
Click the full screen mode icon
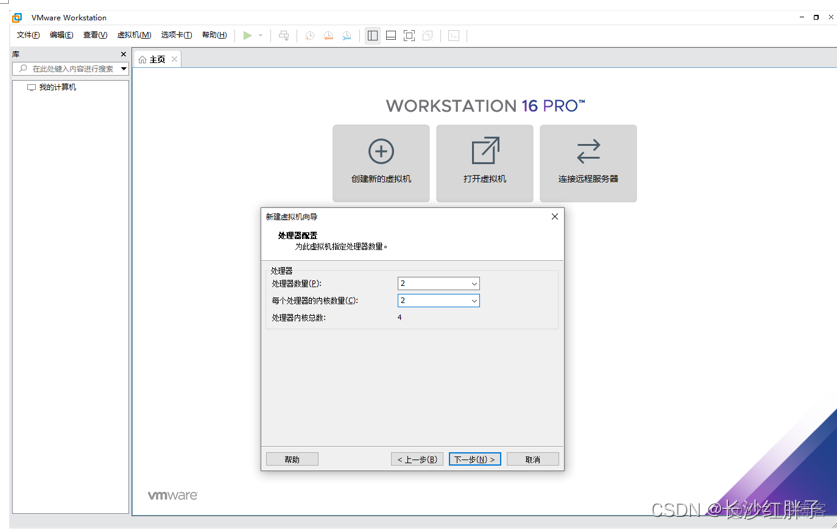(x=409, y=36)
